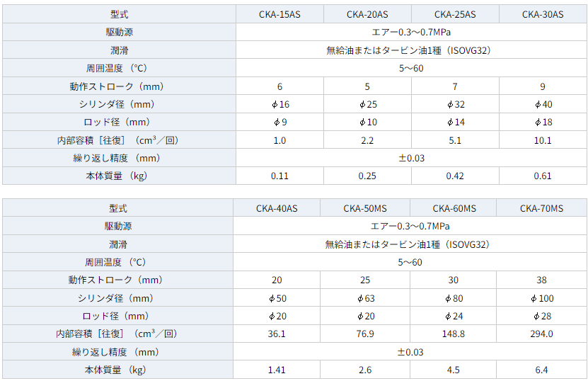
Task: Click the 0.11 kg body mass cell
Action: coord(279,176)
